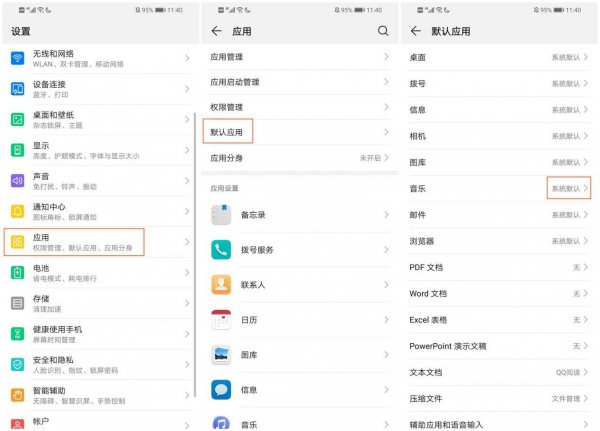600x431 pixels.
Task: Expand the 无线和网络 row chevron
Action: 187,58
